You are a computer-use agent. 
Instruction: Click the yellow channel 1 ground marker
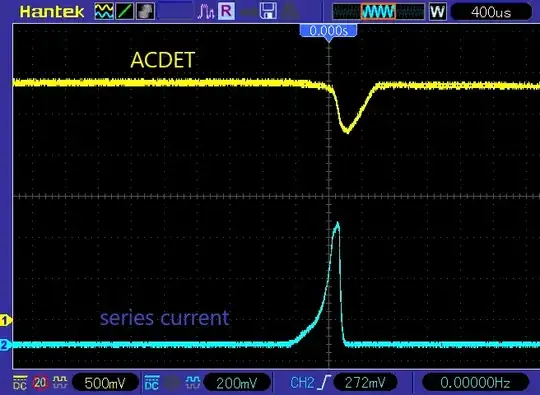click(x=5, y=321)
